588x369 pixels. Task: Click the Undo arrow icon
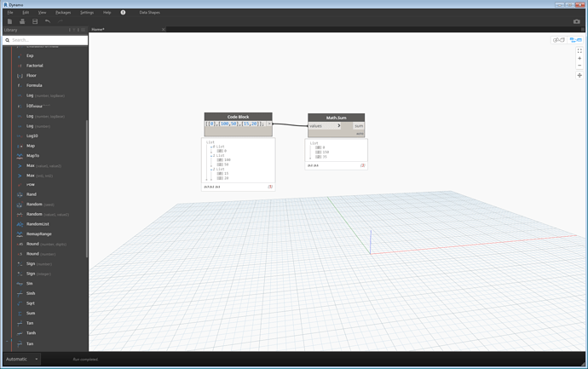(x=48, y=21)
